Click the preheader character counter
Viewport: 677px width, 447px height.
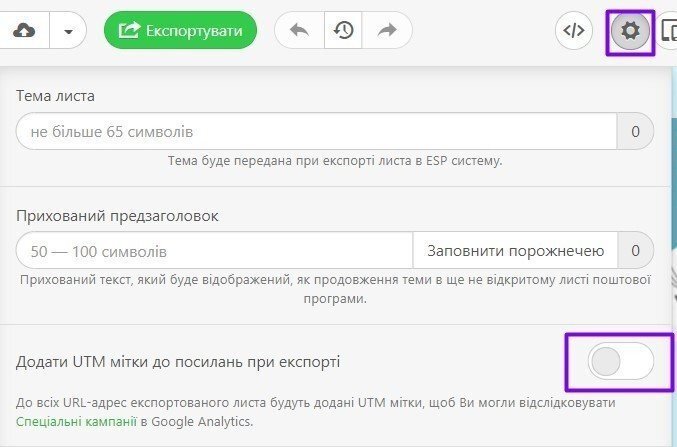coord(635,251)
